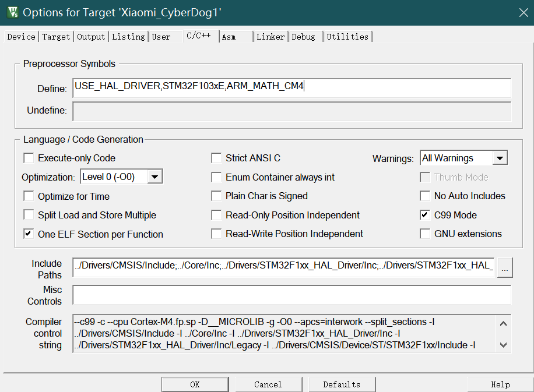Viewport: 534px width, 392px height.
Task: Open the Linker tab
Action: point(270,37)
